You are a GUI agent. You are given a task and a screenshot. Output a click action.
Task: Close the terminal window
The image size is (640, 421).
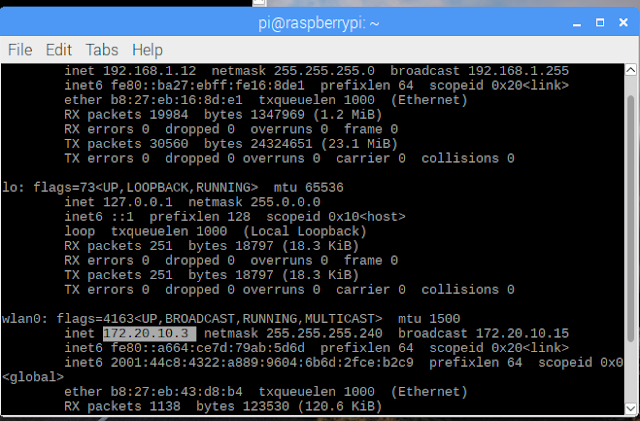click(x=623, y=22)
